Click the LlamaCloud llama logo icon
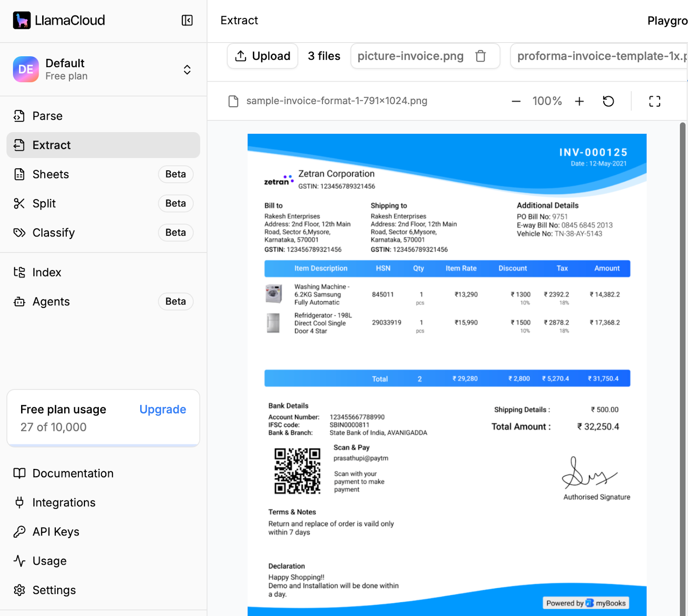 click(x=21, y=20)
